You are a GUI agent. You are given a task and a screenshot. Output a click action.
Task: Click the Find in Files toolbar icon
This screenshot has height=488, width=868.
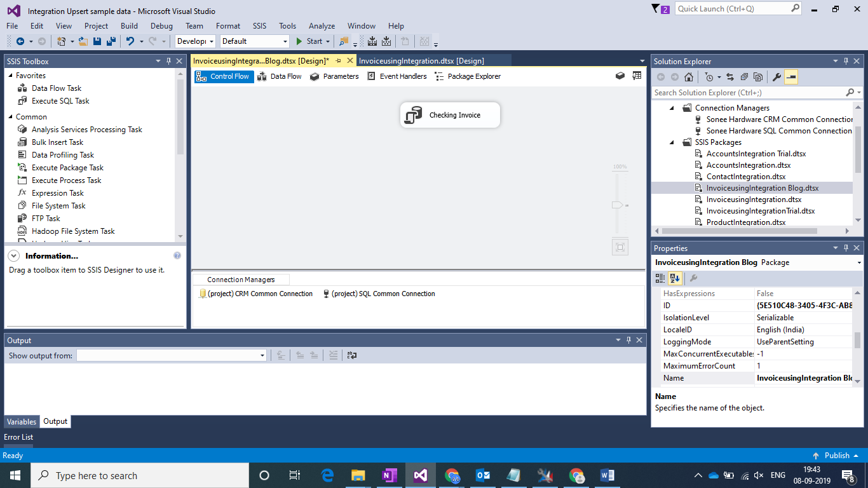pos(344,41)
